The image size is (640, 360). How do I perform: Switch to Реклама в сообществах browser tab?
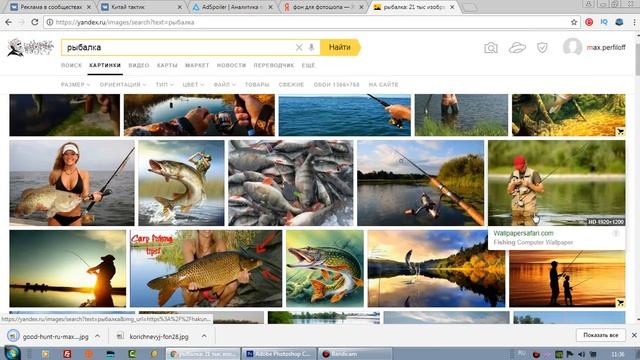point(51,7)
